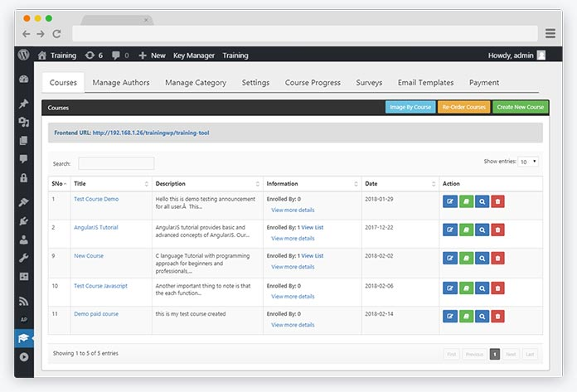This screenshot has height=392, width=577.
Task: Click green book icon for Demo paid course
Action: click(466, 317)
